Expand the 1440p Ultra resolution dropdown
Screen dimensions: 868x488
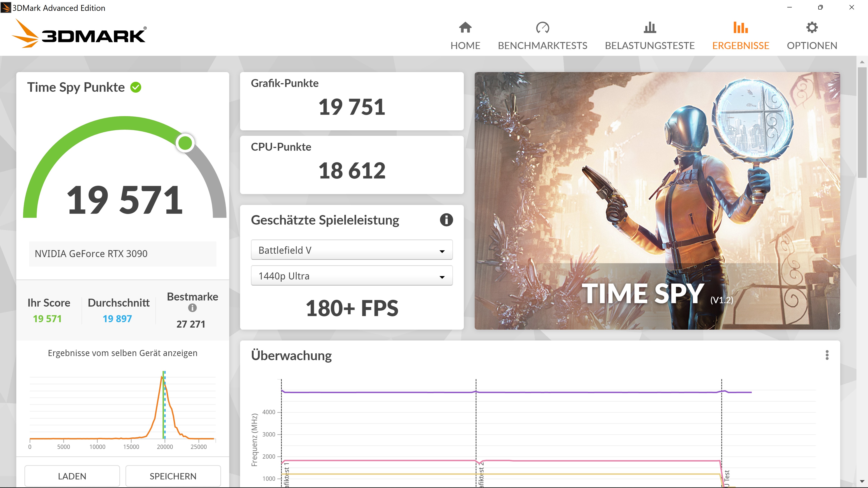pos(351,276)
